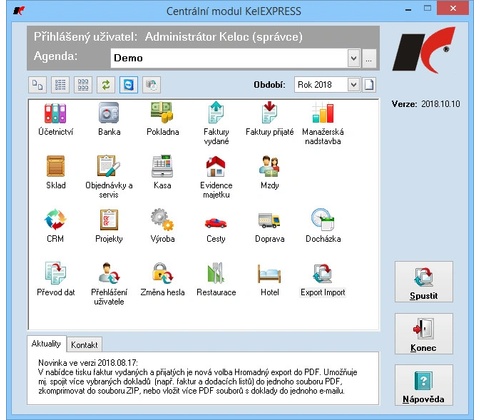Close the KelEXPRESS window
This screenshot has width=480, height=420.
(x=453, y=9)
